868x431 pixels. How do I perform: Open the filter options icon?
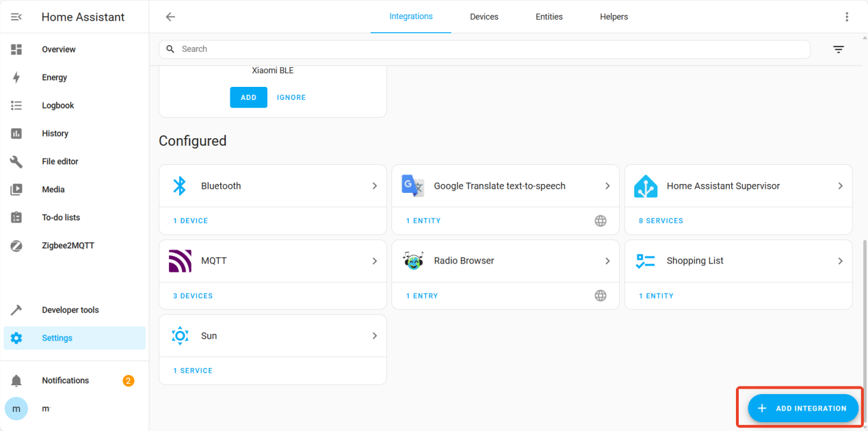coord(839,49)
